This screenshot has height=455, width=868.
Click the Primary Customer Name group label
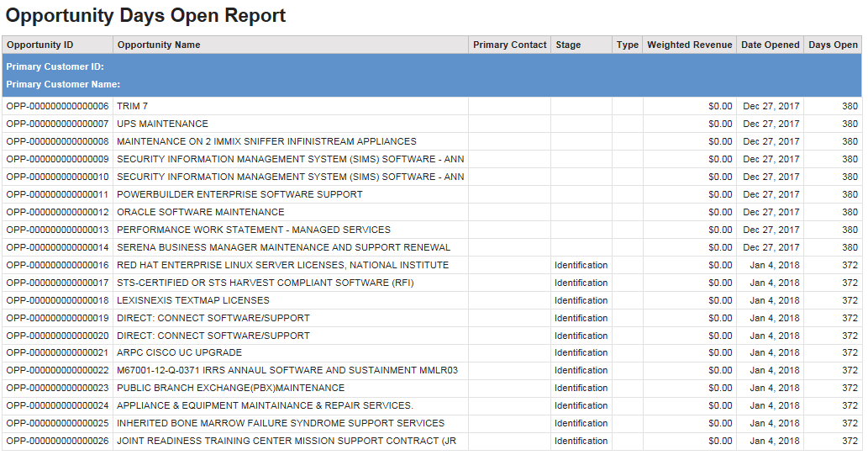click(x=63, y=84)
